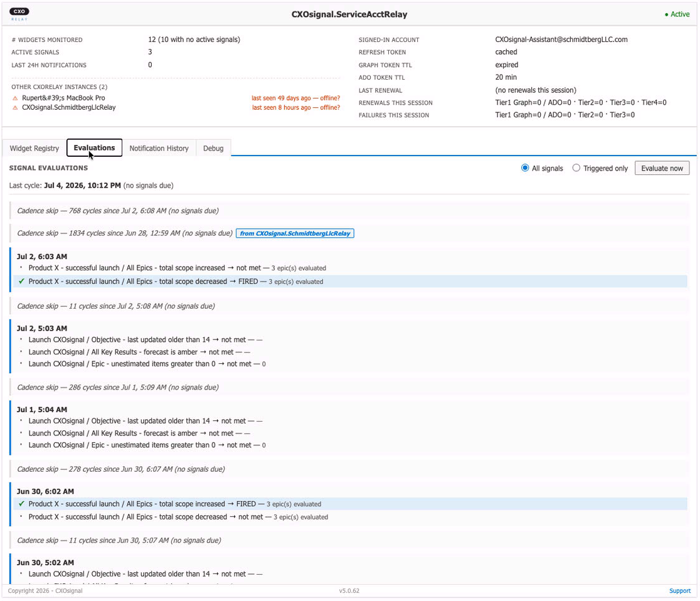Click the Graph Token TTL 'expired' value
Image resolution: width=700 pixels, height=601 pixels.
coord(507,65)
